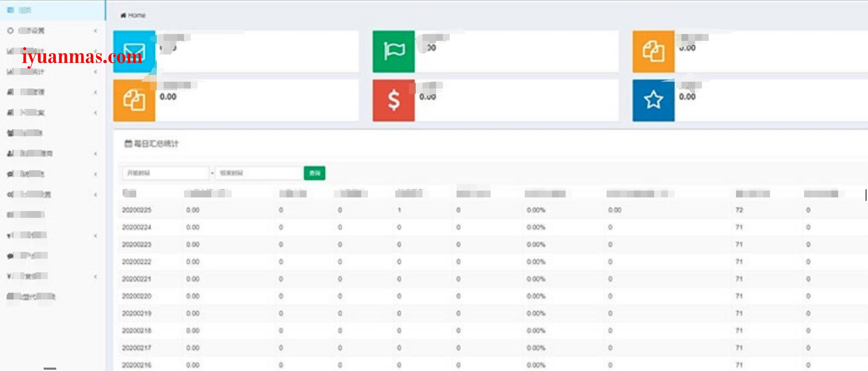Click the orange copy icon tile below the envelope
Viewport: 868px width, 371px height.
click(134, 100)
